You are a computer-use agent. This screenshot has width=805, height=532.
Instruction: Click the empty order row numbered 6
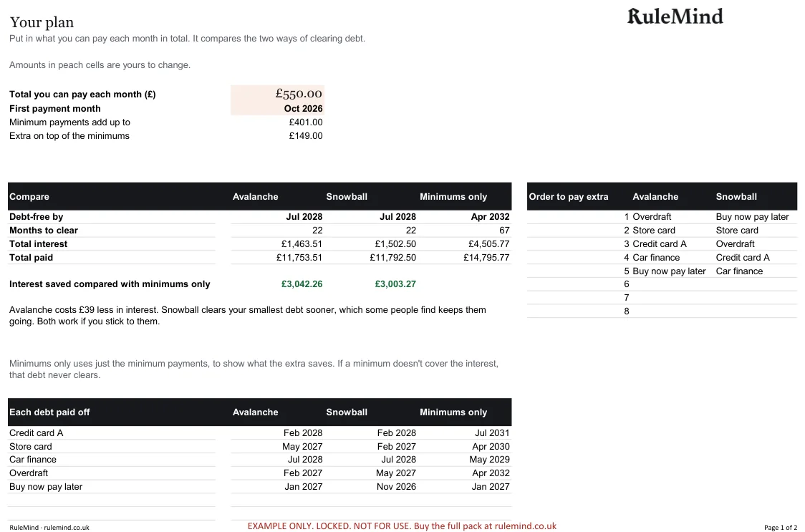click(662, 284)
